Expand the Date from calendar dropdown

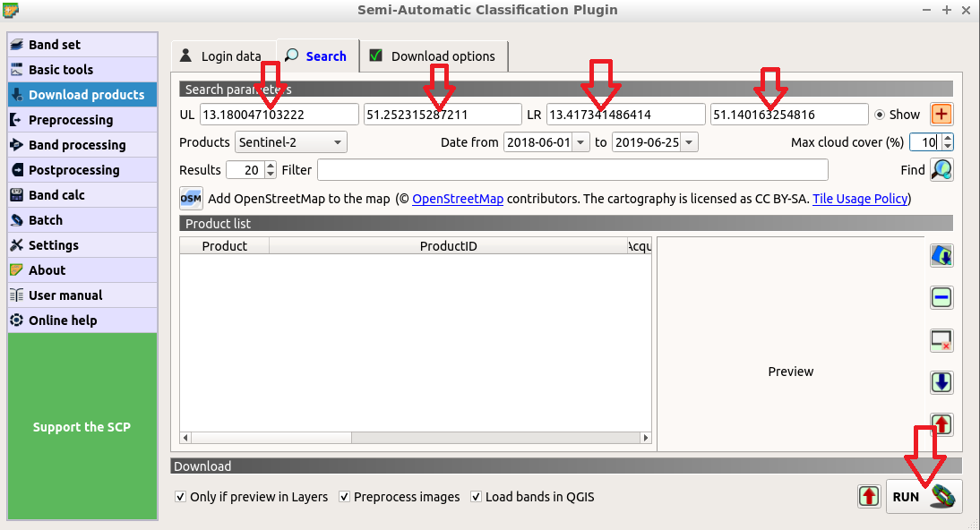pyautogui.click(x=580, y=142)
